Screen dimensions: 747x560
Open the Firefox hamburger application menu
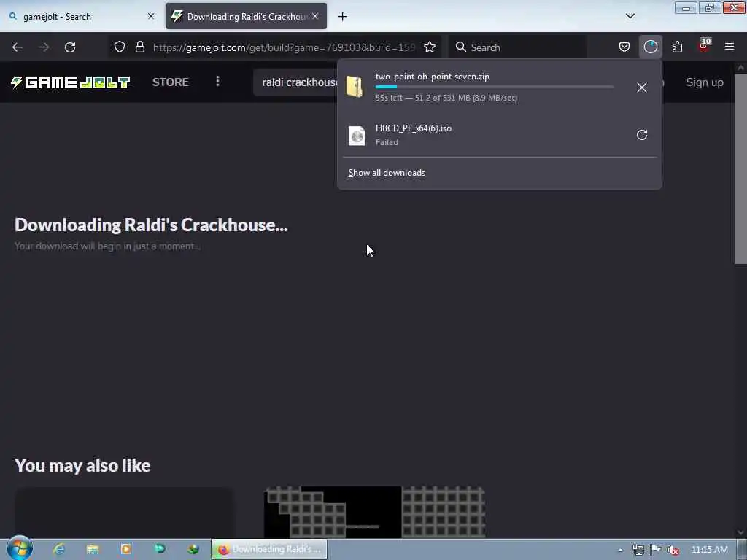pyautogui.click(x=729, y=47)
